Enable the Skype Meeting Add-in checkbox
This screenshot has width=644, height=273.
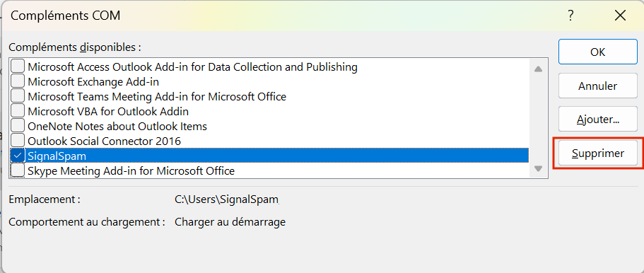tap(18, 170)
